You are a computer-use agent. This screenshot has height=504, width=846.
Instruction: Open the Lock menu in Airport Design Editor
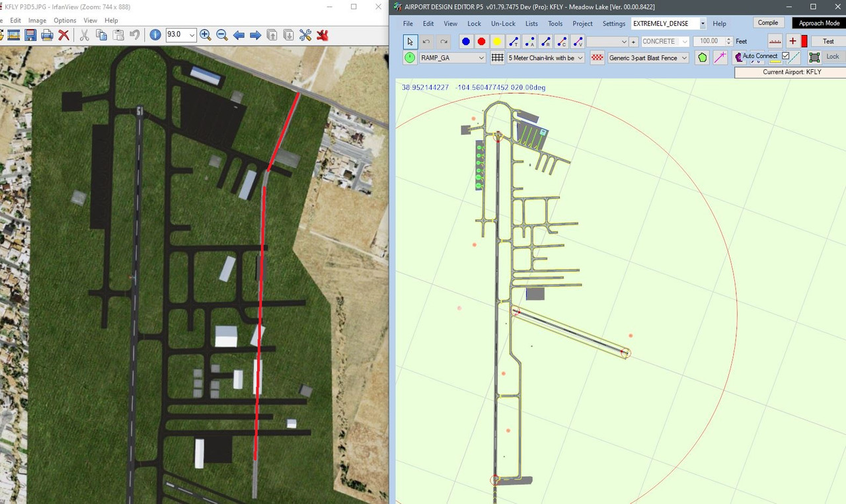[x=474, y=24]
